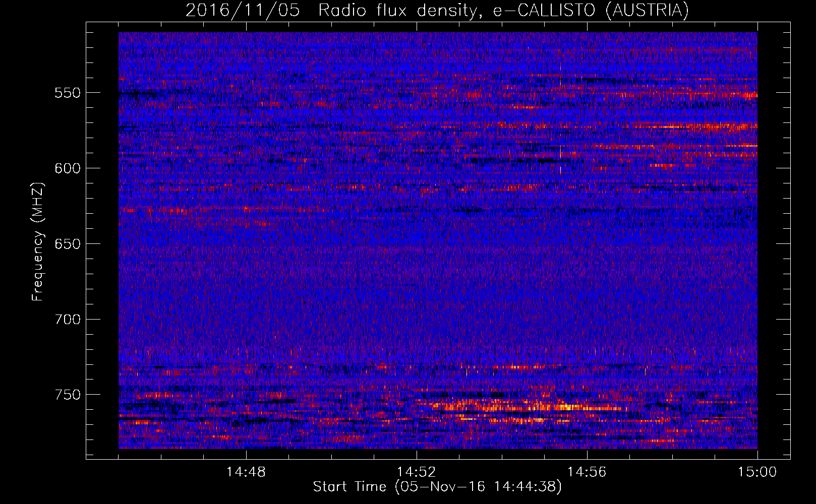The image size is (816, 504).
Task: Select the 'Start Time (05-Nov-16 14:44:38)' label
Action: tap(437, 487)
